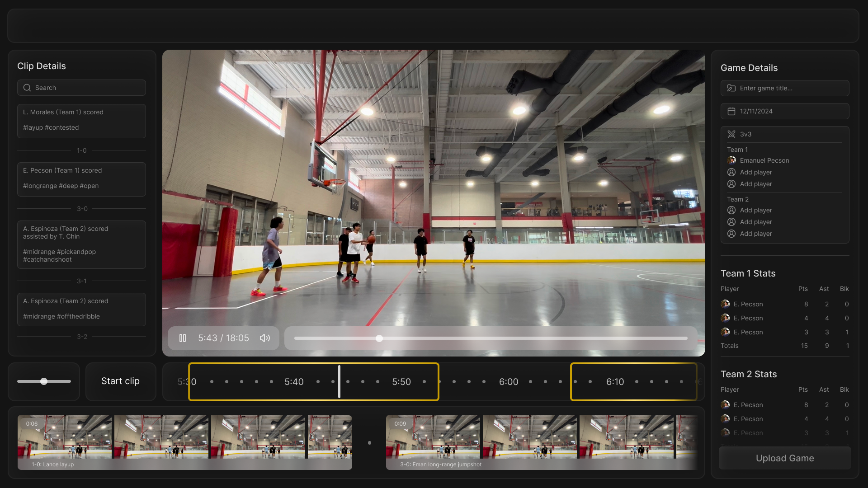Click the game title folder icon
Screen dimensions: 868x488
point(731,88)
